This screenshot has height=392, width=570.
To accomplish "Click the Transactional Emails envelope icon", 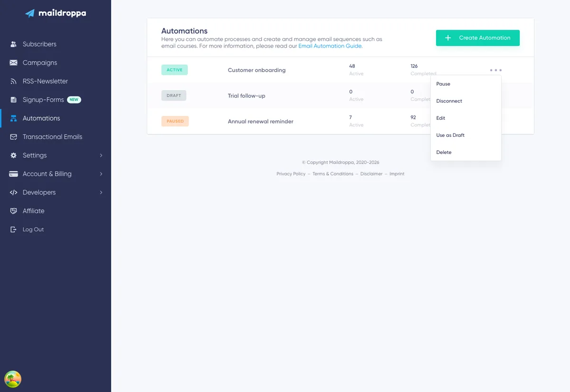I will (x=13, y=137).
